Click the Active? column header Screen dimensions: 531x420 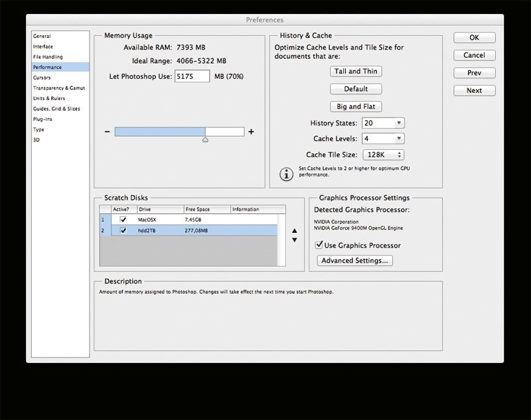[124, 210]
